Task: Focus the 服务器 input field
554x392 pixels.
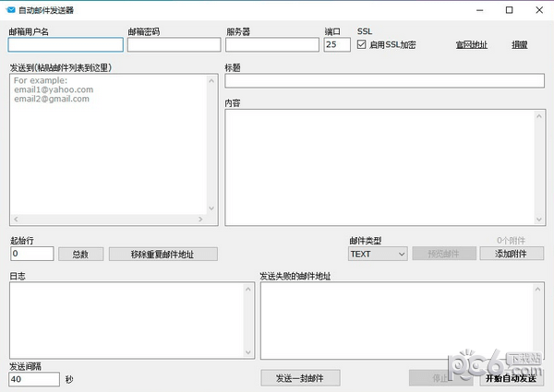Action: pos(272,45)
